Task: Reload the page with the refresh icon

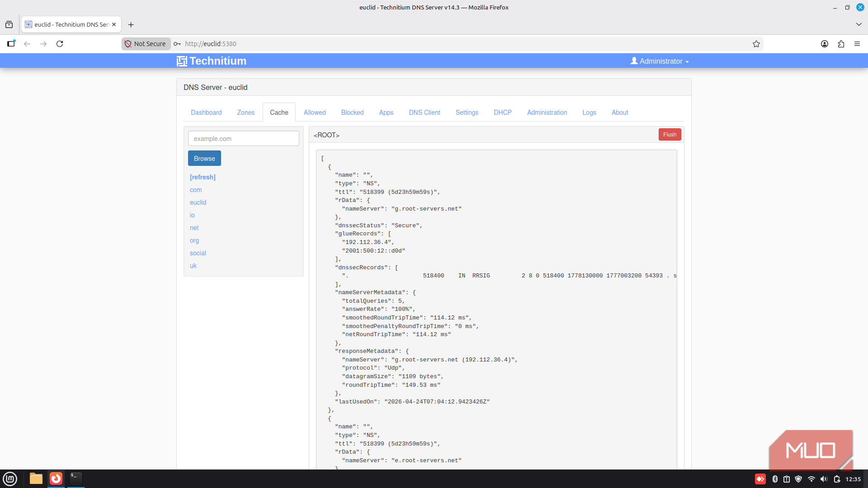Action: point(60,44)
